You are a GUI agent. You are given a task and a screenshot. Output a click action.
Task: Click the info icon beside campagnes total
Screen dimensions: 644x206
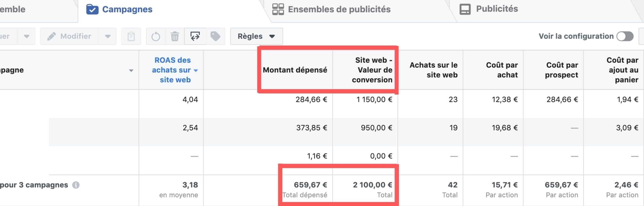pos(76,185)
